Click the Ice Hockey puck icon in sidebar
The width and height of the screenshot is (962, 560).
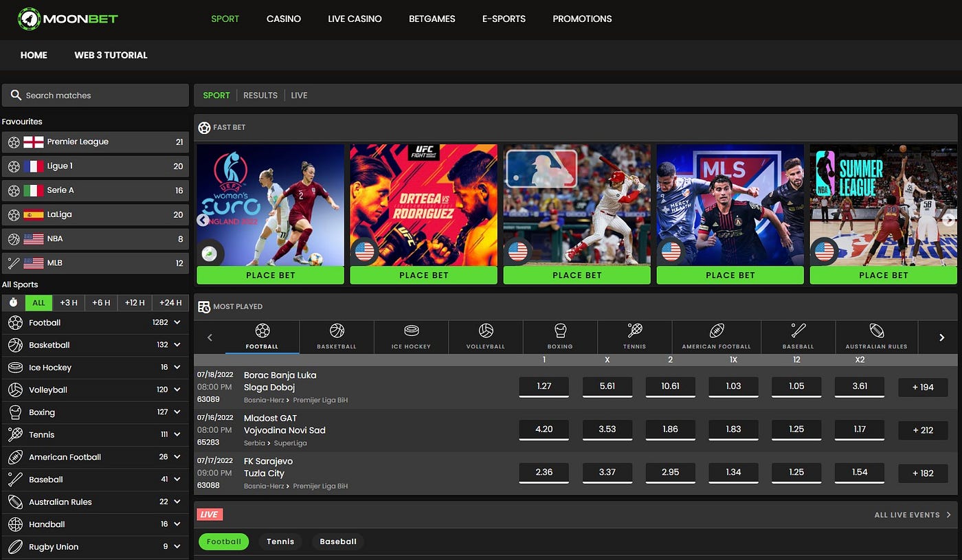15,368
